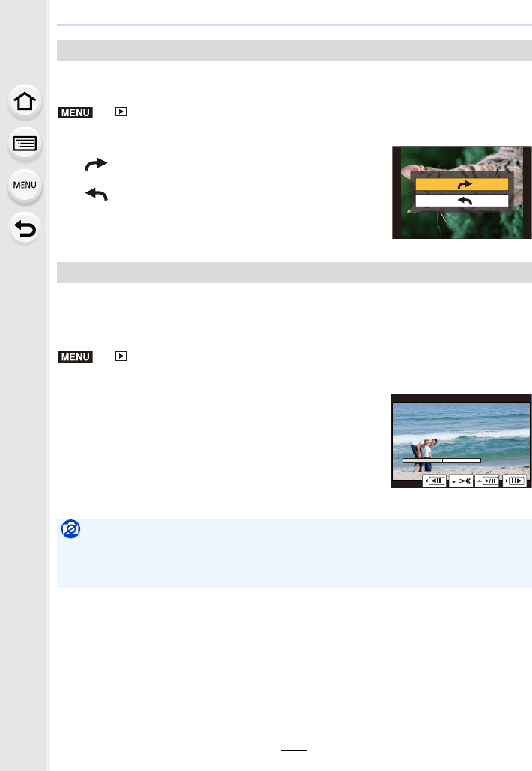The height and width of the screenshot is (771, 532).
Task: Click the beach video progress bar
Action: [441, 460]
